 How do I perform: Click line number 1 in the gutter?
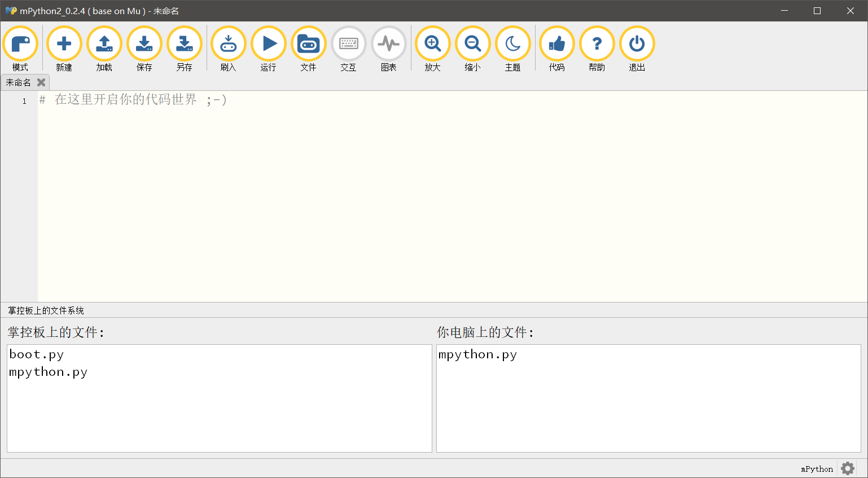pos(24,101)
